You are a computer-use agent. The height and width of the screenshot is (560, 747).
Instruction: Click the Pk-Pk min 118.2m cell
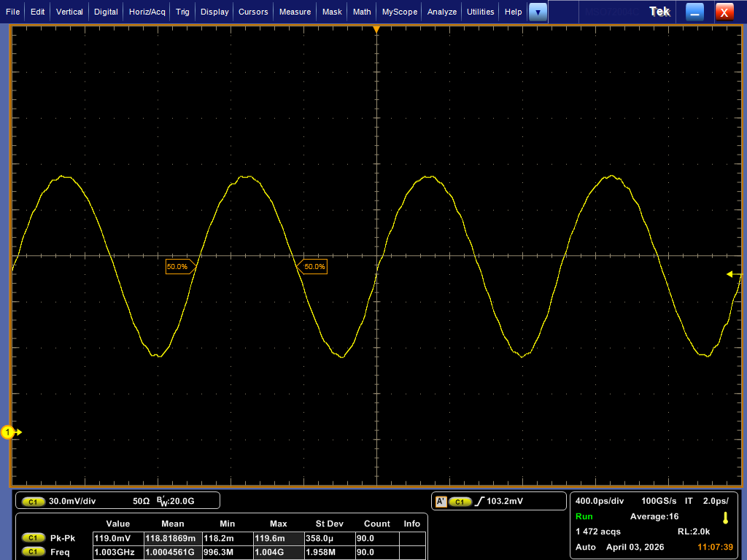pos(228,538)
